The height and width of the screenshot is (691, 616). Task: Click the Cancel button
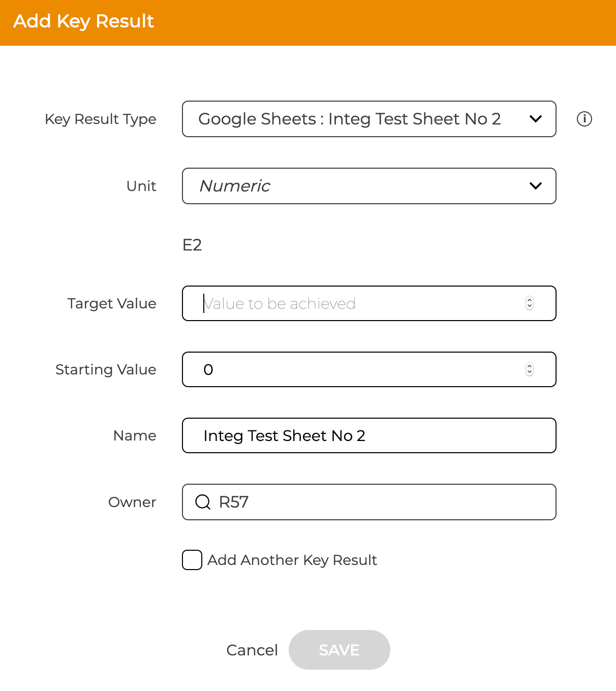(252, 650)
